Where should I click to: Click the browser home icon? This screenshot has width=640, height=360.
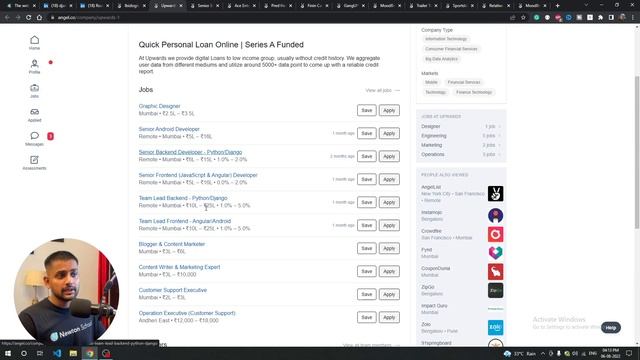pyautogui.click(x=39, y=18)
